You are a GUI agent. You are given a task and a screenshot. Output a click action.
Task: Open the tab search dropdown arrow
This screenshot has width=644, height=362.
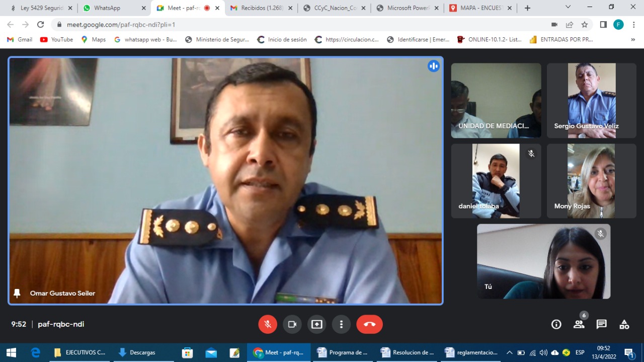click(568, 7)
